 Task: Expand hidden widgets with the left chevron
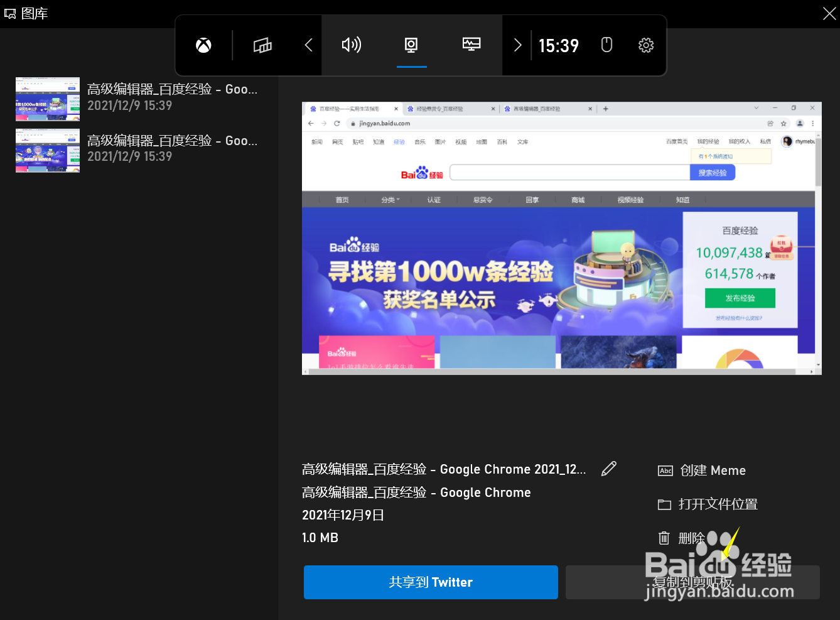coord(308,45)
